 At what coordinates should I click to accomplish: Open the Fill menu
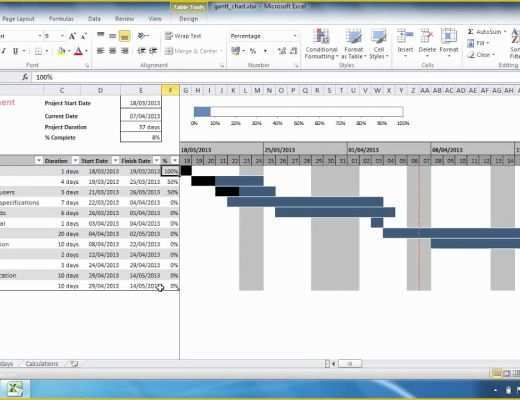(478, 43)
